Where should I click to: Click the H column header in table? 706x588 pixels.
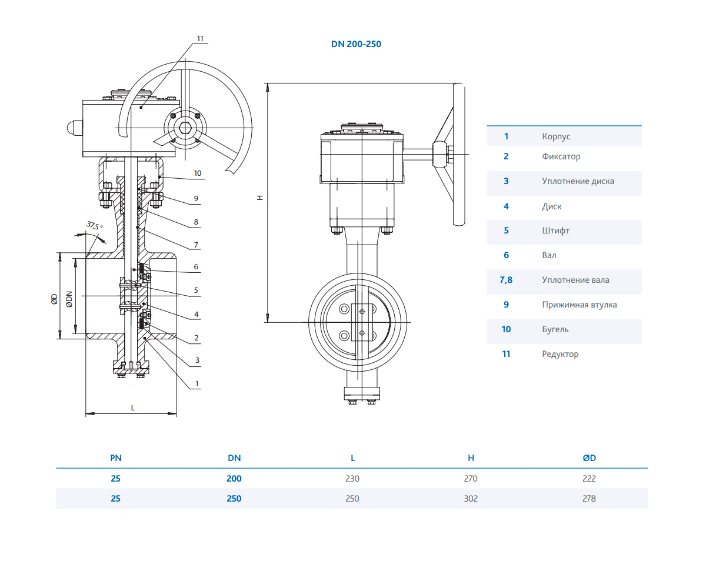471,458
